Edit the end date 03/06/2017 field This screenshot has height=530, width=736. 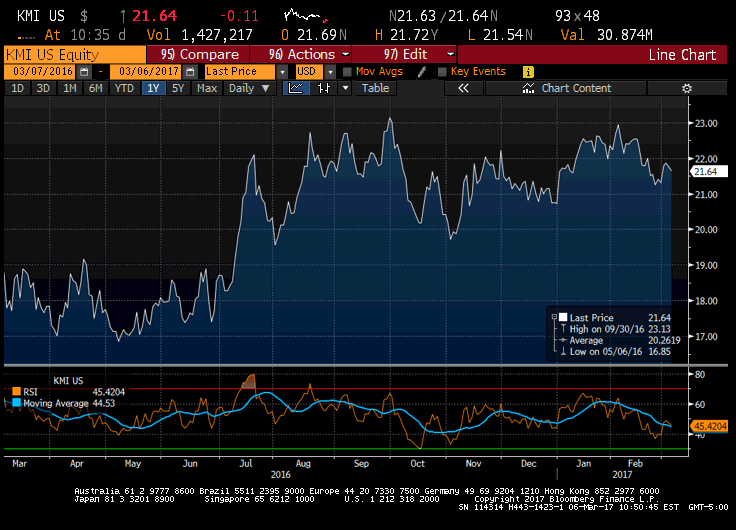pos(147,72)
